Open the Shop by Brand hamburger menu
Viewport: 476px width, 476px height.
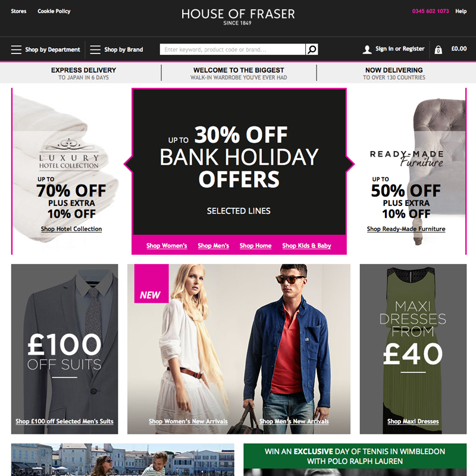click(95, 49)
